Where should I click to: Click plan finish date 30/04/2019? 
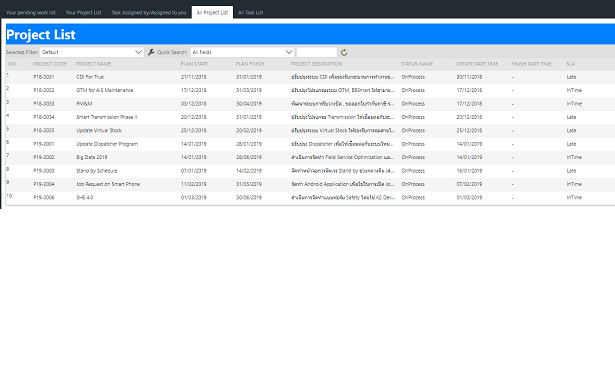249,104
